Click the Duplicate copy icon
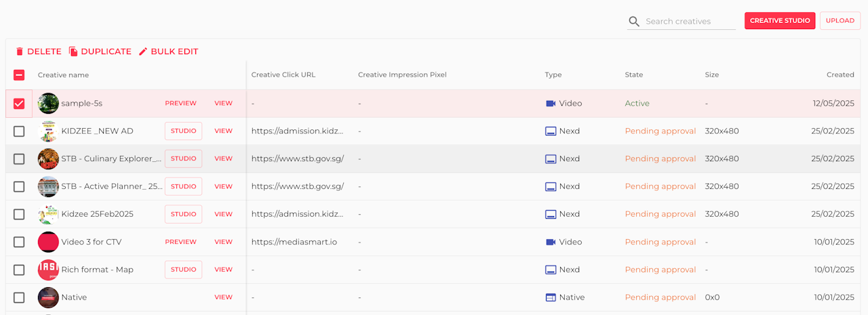Screen dimensions: 868x315 73,51
